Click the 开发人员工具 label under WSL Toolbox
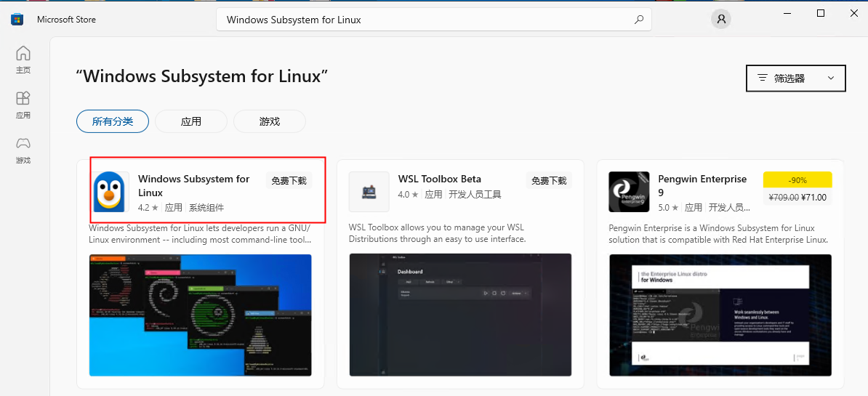Screen dimensions: 868x396 coord(475,194)
